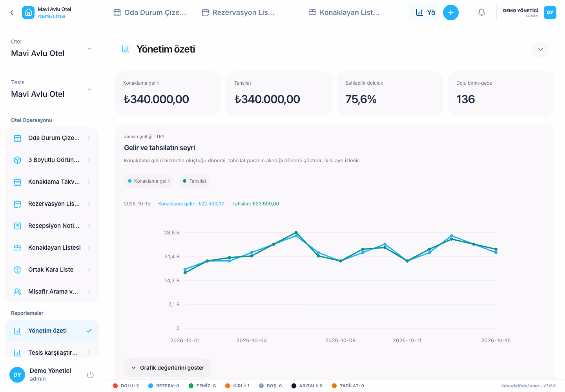
Task: Click the Ortak Kara Liste shield icon
Action: click(18, 270)
